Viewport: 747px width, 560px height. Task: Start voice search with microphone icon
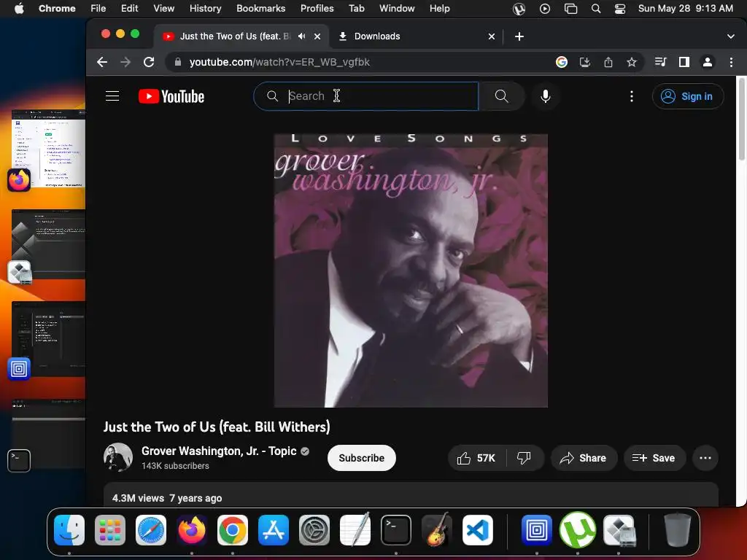[x=546, y=96]
